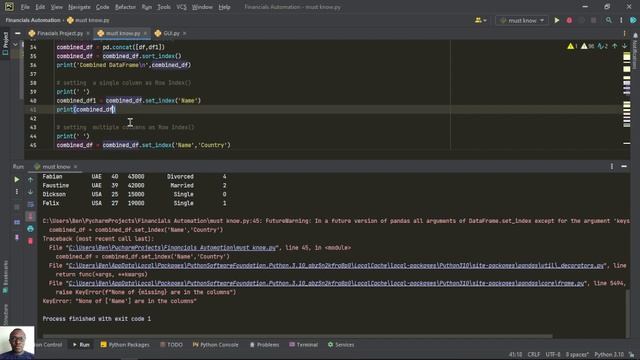Rerun 'must know' from the Run panel
The width and height of the screenshot is (640, 360).
(x=17, y=179)
